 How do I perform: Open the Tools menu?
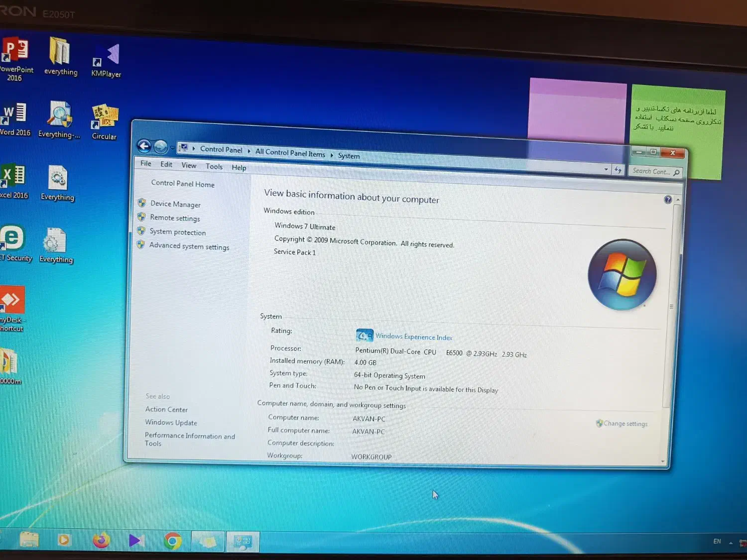(x=214, y=166)
